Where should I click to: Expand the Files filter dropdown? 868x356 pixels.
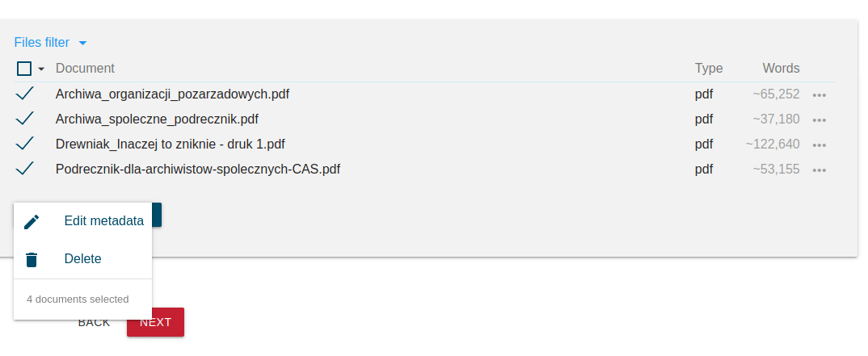[50, 43]
